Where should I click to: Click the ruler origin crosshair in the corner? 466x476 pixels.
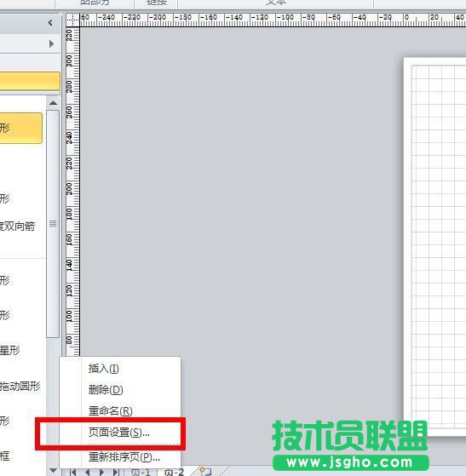coord(72,20)
